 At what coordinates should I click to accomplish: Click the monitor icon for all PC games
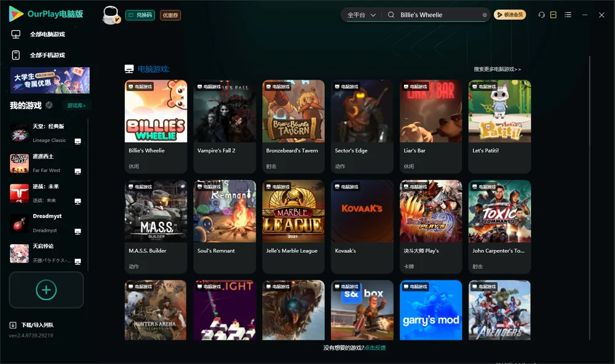[x=16, y=34]
